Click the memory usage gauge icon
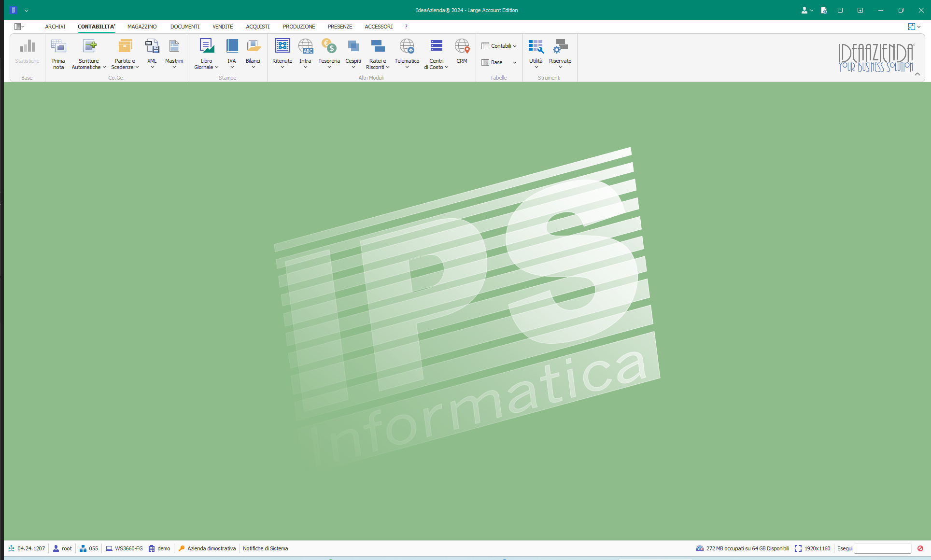This screenshot has height=560, width=931. click(x=700, y=548)
